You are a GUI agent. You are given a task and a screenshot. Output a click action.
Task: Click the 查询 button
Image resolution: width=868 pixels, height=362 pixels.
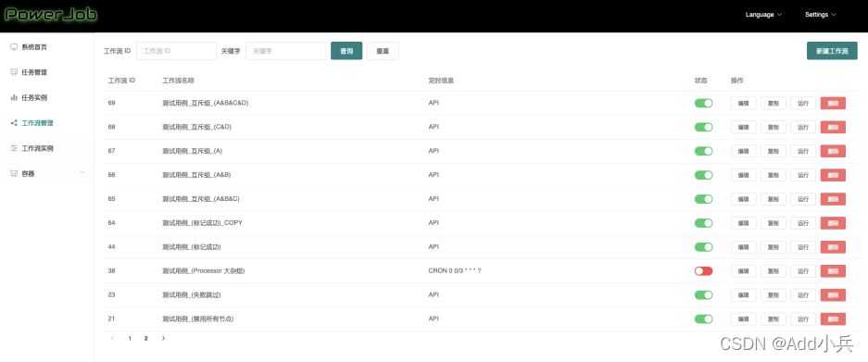[x=346, y=50]
